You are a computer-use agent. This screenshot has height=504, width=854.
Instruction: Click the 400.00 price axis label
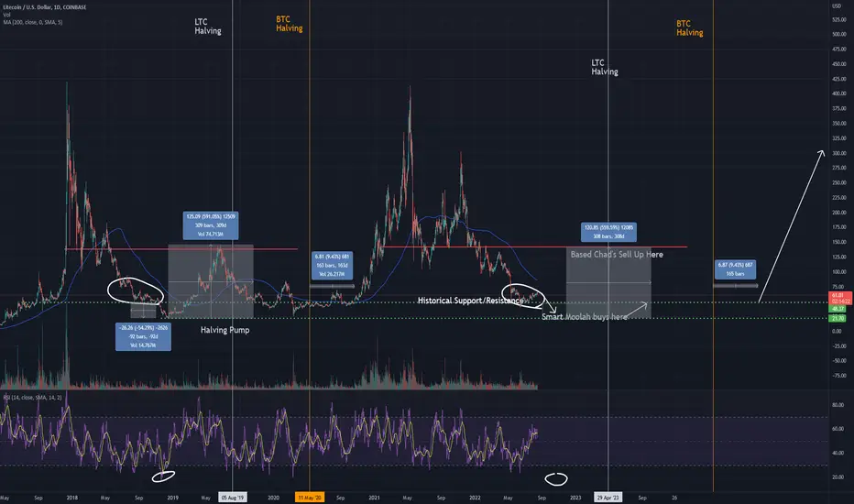pos(839,93)
